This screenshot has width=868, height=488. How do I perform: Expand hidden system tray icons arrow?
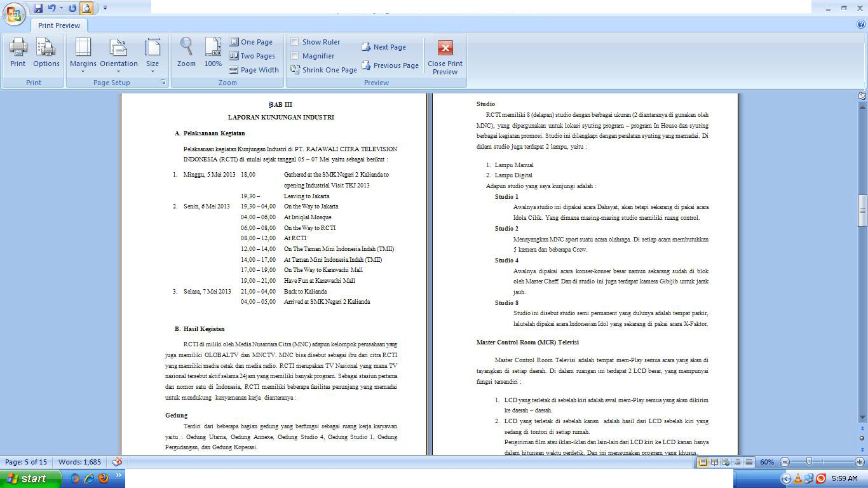coord(786,478)
